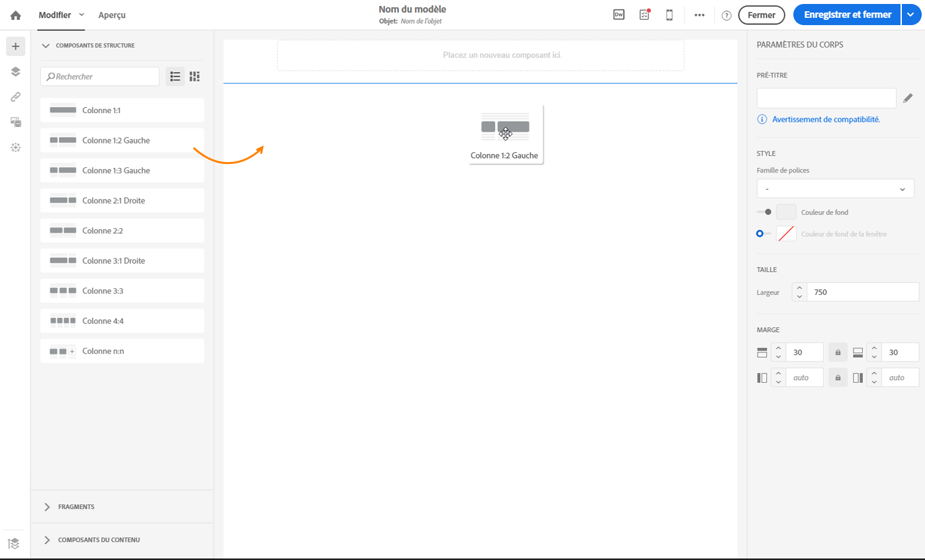Image resolution: width=925 pixels, height=560 pixels.
Task: Decrease the right margin value
Action: click(874, 382)
